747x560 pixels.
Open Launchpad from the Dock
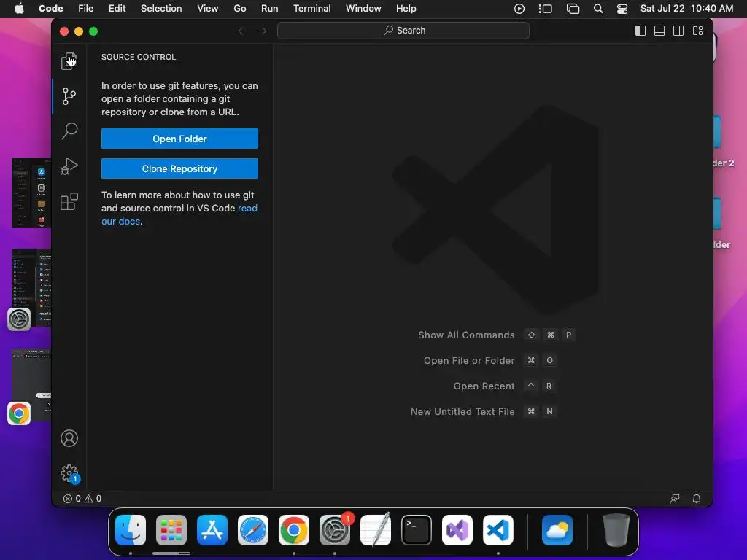171,530
